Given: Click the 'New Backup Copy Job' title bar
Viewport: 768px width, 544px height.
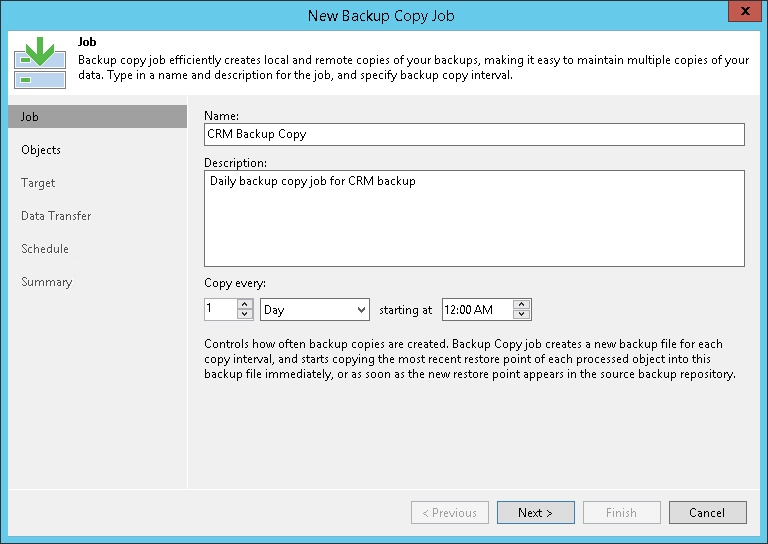Looking at the screenshot, I should [x=381, y=16].
